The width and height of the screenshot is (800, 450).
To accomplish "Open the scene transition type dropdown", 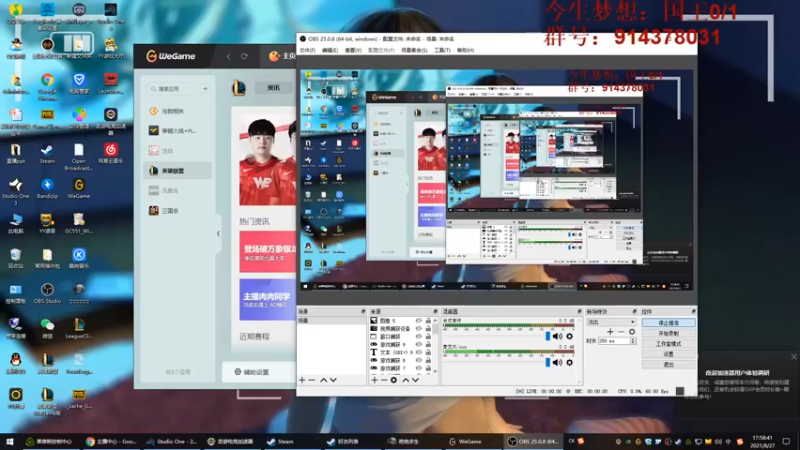I will click(611, 322).
